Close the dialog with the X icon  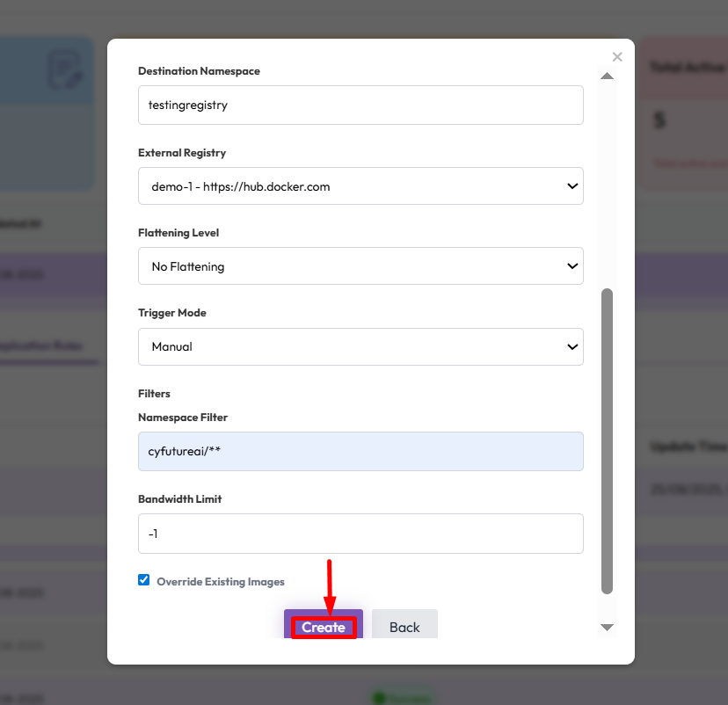click(x=617, y=57)
